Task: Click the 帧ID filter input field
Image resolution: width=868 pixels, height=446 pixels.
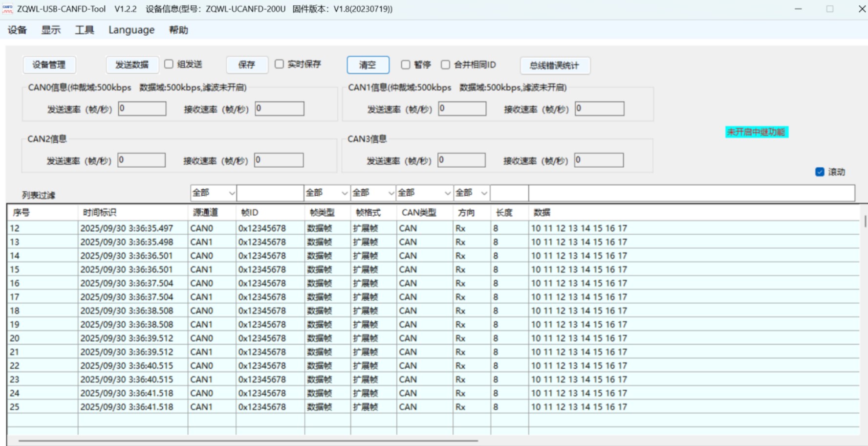Action: click(270, 193)
